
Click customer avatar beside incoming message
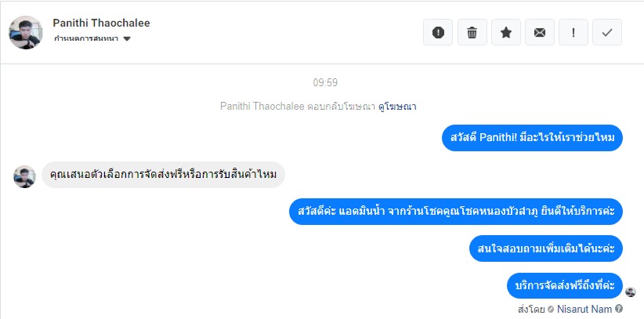(x=24, y=176)
